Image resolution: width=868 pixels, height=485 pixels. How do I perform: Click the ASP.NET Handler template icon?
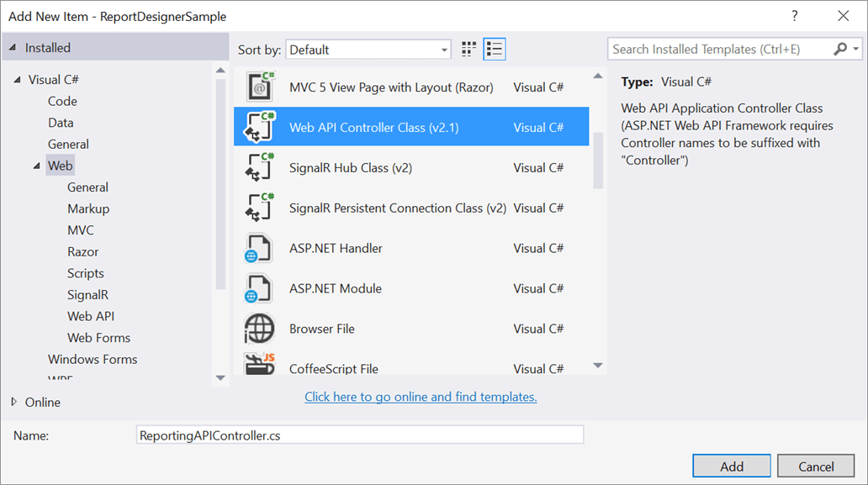tap(258, 248)
